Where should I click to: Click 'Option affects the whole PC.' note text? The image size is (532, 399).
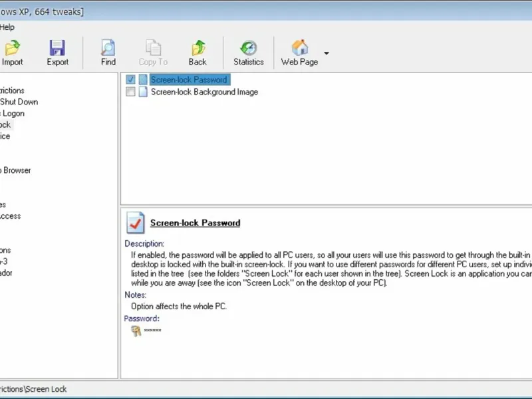[x=179, y=307]
